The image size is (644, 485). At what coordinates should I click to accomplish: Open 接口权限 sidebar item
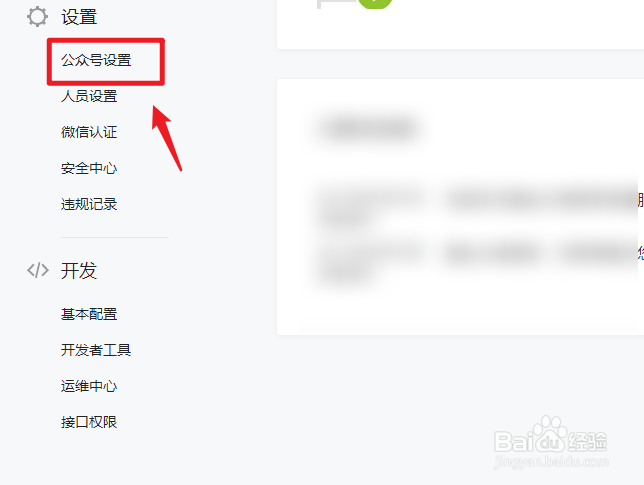point(89,422)
